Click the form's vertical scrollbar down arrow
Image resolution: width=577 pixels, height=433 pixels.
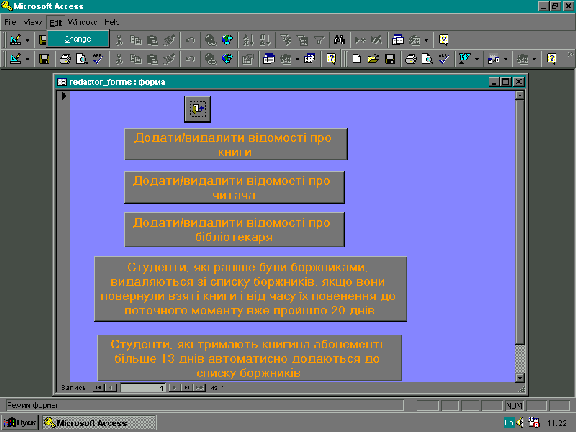click(520, 377)
